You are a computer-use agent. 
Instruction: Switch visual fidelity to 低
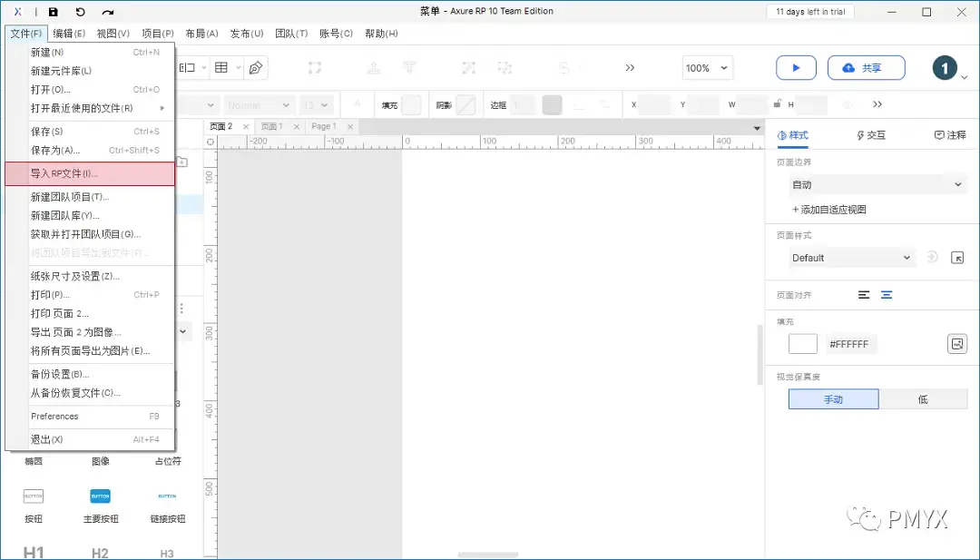point(925,398)
